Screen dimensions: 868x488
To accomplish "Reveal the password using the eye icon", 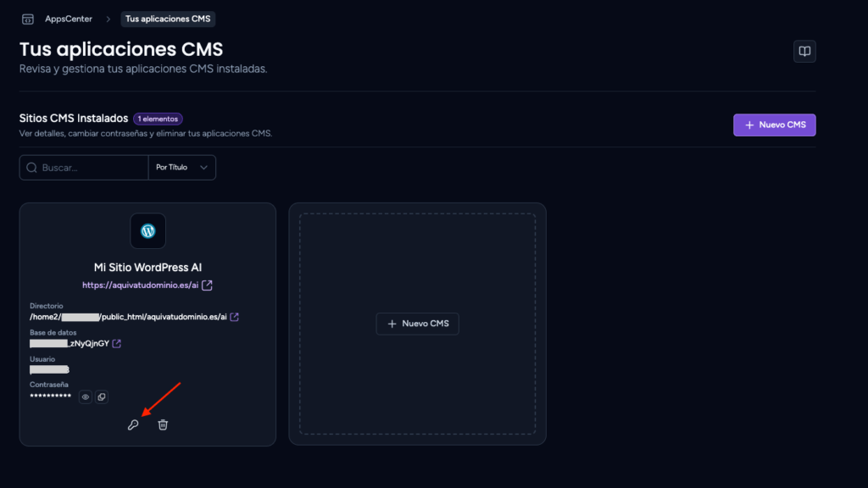I will tap(86, 396).
